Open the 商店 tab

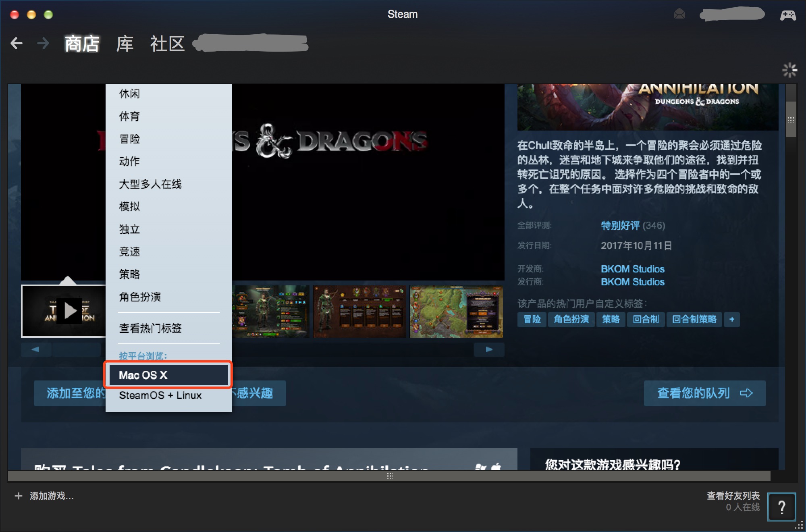(x=82, y=44)
